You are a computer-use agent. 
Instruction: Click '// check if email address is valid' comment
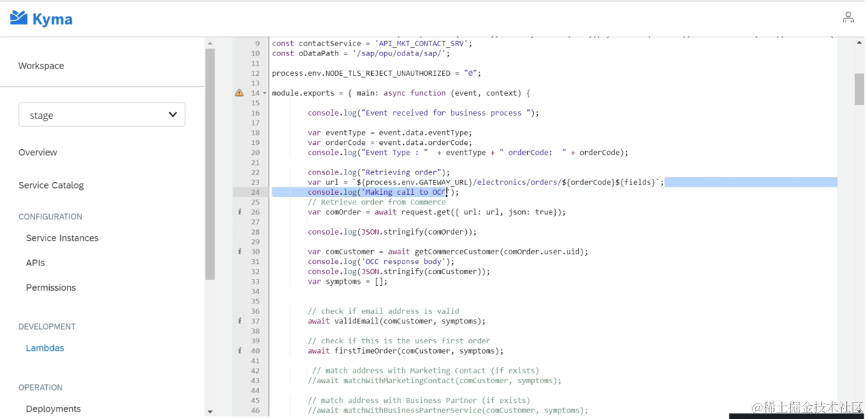(x=384, y=311)
